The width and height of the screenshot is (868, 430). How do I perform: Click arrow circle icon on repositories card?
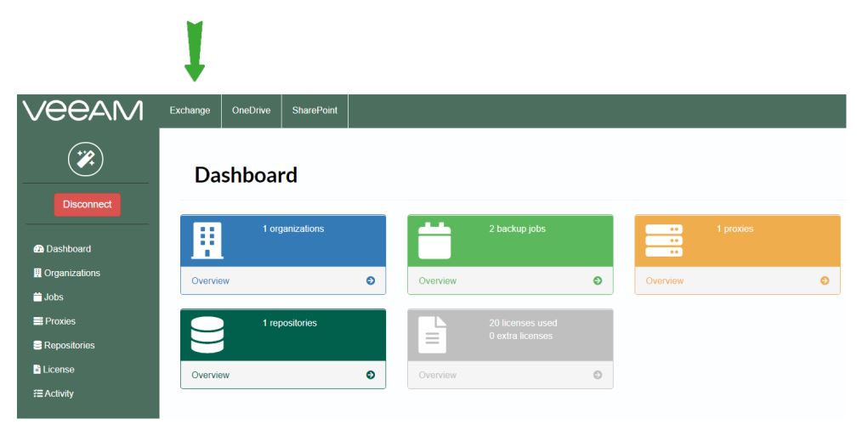(371, 375)
